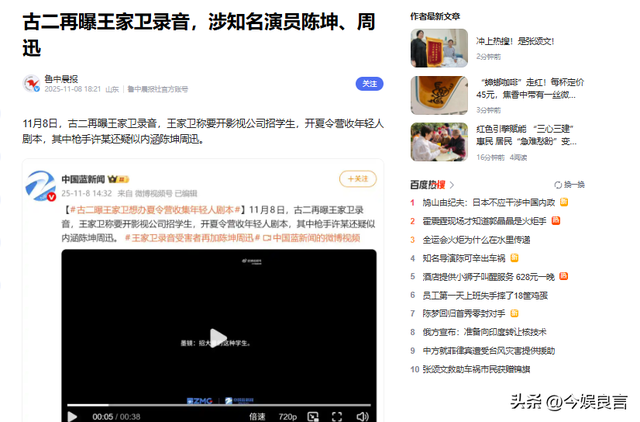Viewport: 640px width, 422px height.
Task: Open thumbnail of 蟑螂咖啡 article
Action: click(x=439, y=96)
